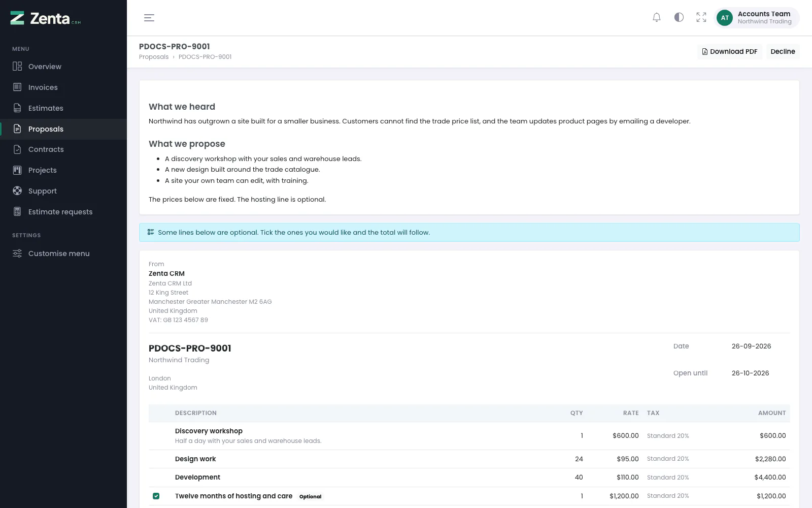Click the Contracts sidebar icon
The height and width of the screenshot is (508, 812).
pyautogui.click(x=17, y=149)
